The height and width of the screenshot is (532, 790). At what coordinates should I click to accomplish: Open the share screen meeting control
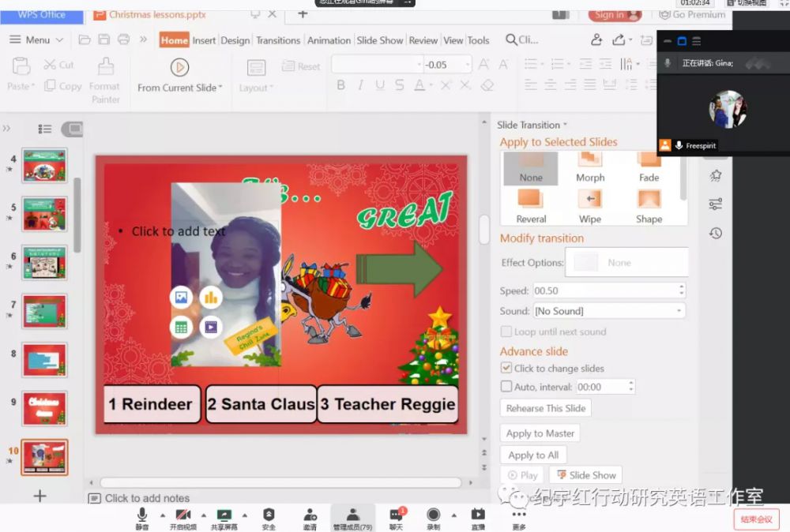click(x=224, y=518)
